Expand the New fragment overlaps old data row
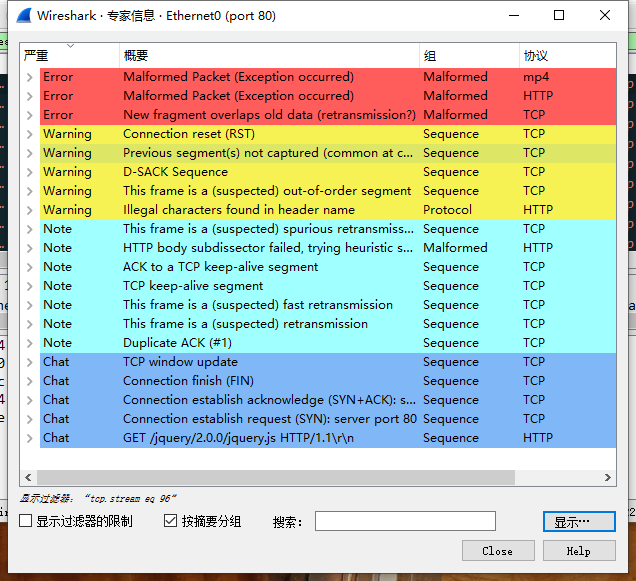636x581 pixels. (x=30, y=115)
